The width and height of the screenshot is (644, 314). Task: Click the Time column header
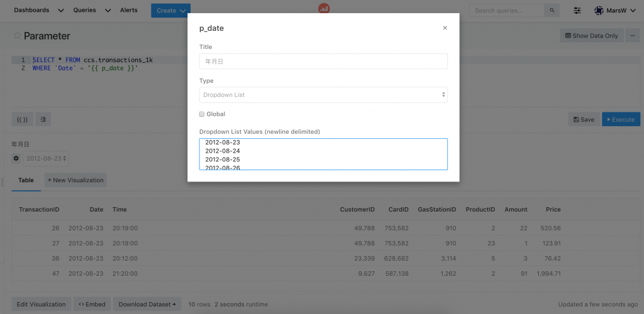(119, 210)
